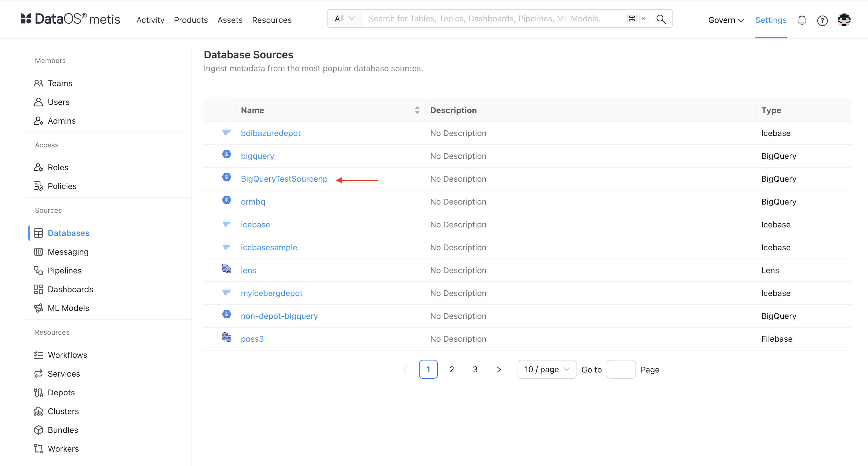Open the icebase source link

tap(255, 225)
